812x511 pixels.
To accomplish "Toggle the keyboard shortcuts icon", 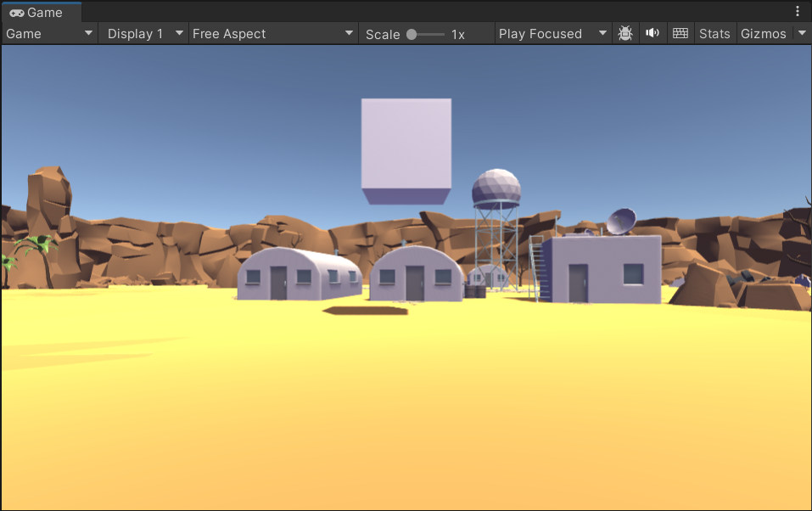I will 680,34.
